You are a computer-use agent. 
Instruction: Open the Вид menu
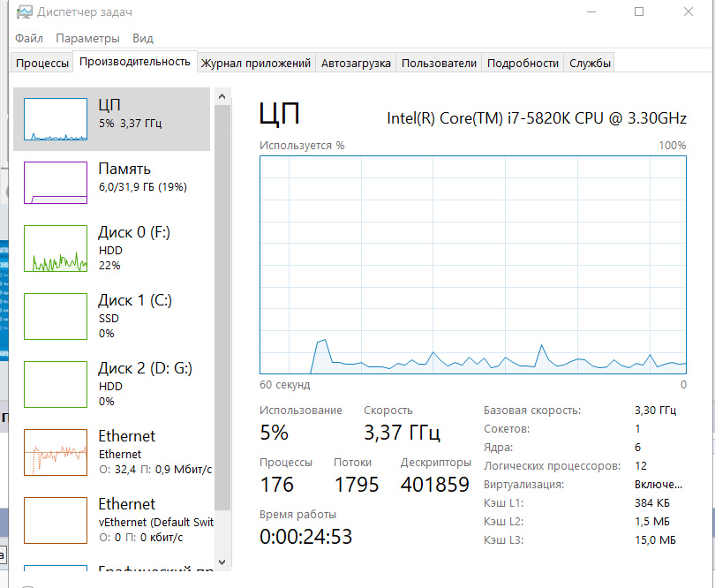point(143,38)
